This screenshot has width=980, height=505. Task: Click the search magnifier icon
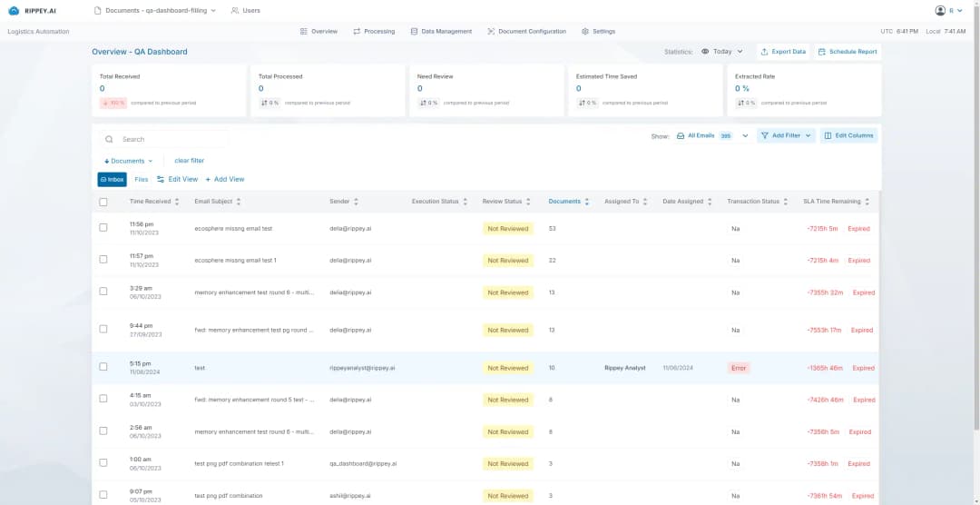[x=110, y=140]
